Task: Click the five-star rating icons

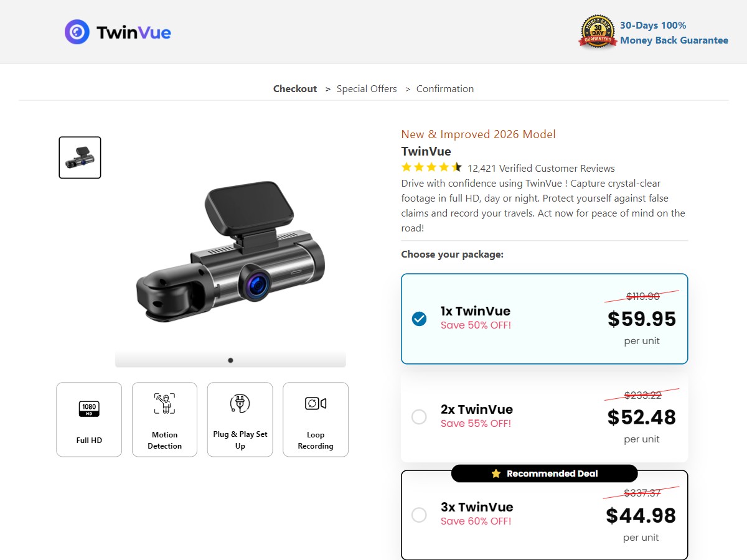Action: (431, 167)
